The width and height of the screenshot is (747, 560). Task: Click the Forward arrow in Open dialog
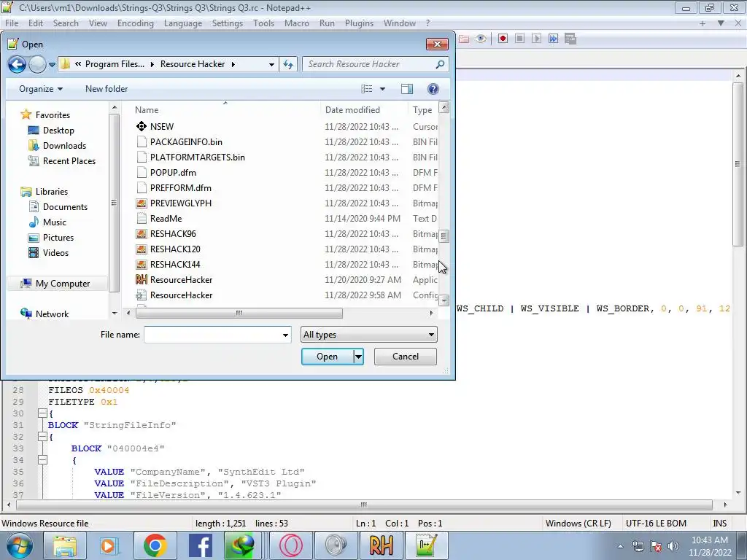pos(37,64)
